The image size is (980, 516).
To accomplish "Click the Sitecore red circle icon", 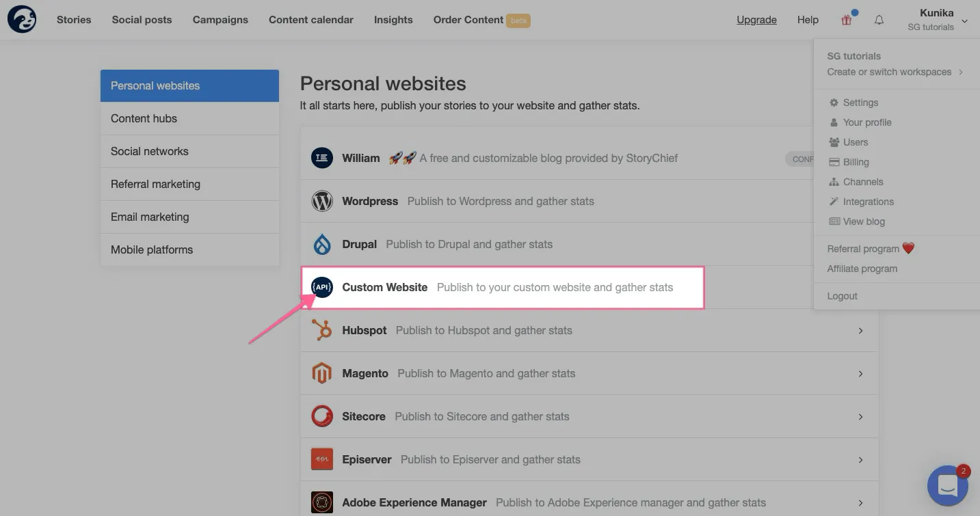I will (x=322, y=416).
